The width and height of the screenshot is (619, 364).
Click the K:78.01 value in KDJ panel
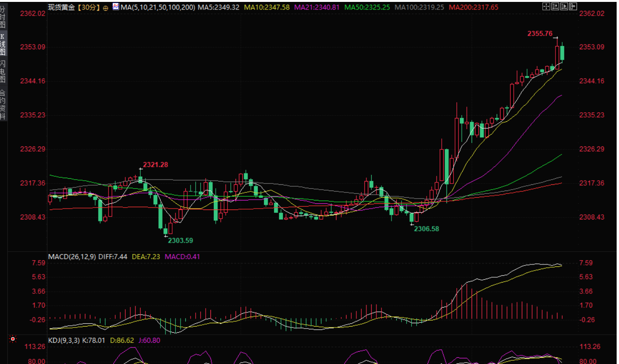click(95, 340)
